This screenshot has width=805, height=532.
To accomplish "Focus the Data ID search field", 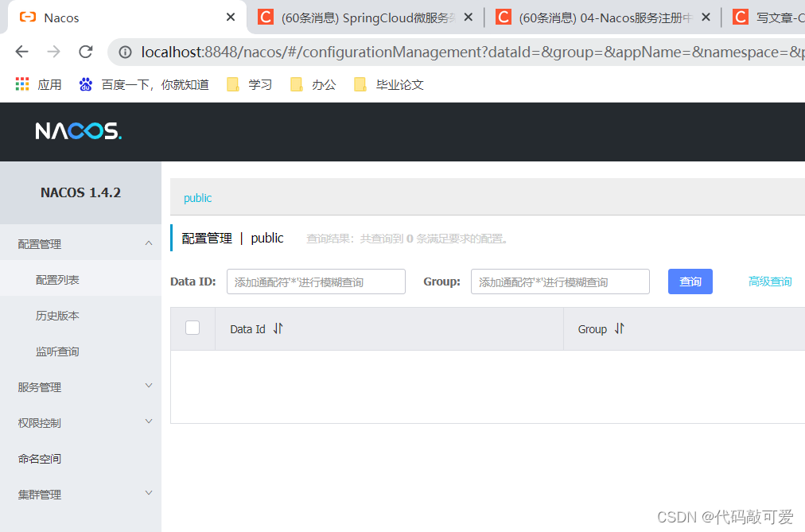I will [x=316, y=282].
